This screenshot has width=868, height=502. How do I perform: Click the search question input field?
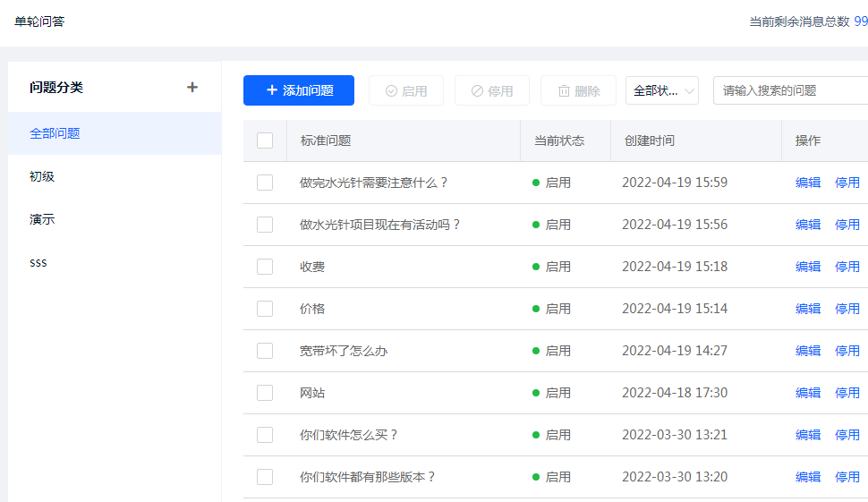[787, 90]
